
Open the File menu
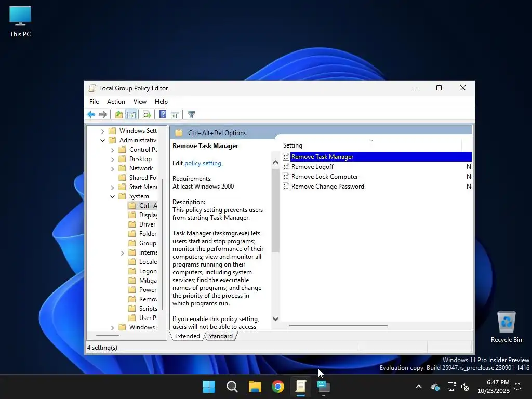pos(94,102)
